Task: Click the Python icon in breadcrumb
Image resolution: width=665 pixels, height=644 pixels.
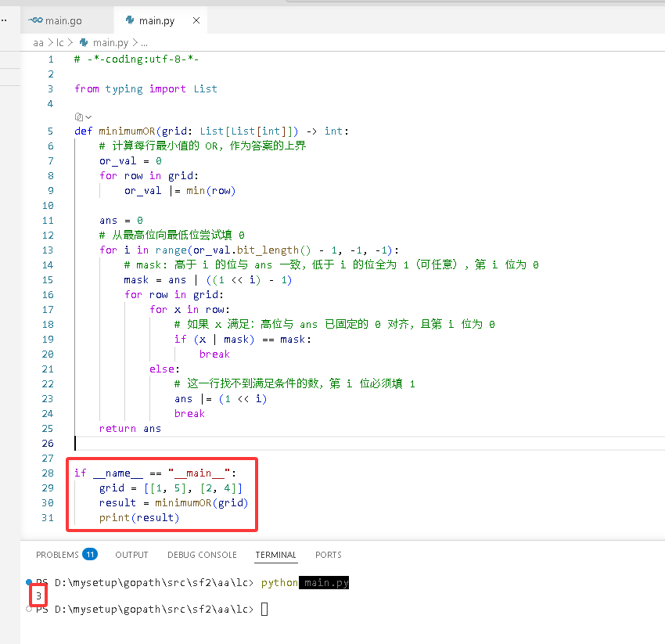Action: pyautogui.click(x=84, y=42)
